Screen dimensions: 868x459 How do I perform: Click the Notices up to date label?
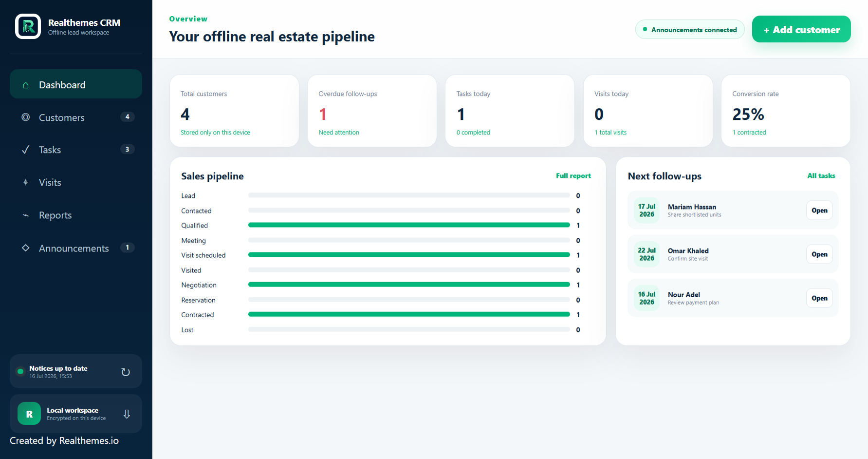click(x=58, y=368)
